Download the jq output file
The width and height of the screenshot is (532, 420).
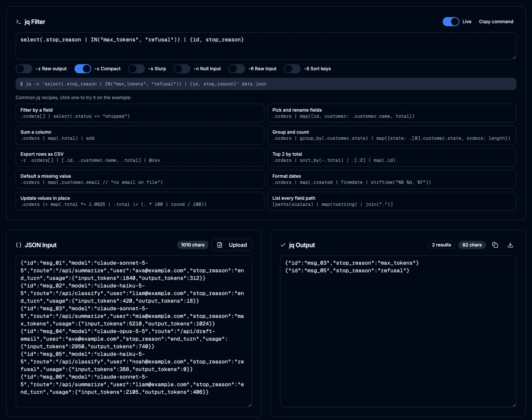510,245
